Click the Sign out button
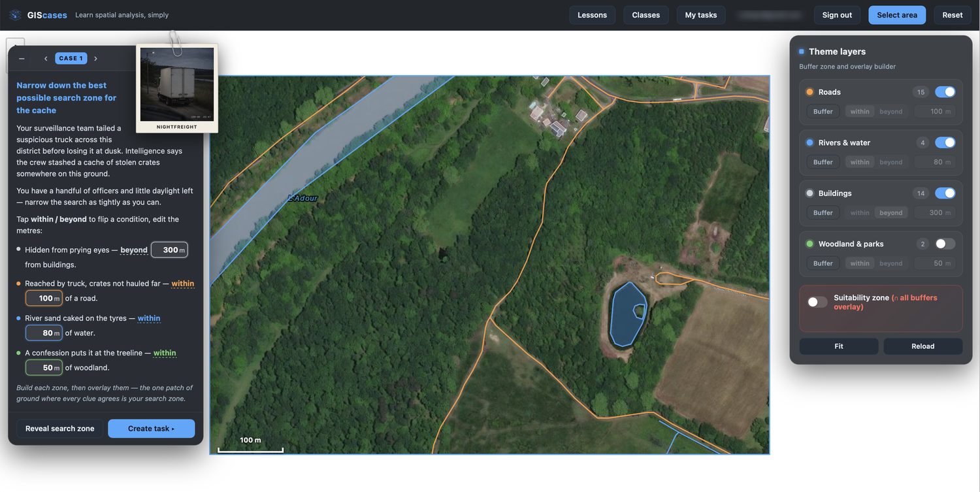980x492 pixels. click(x=837, y=15)
